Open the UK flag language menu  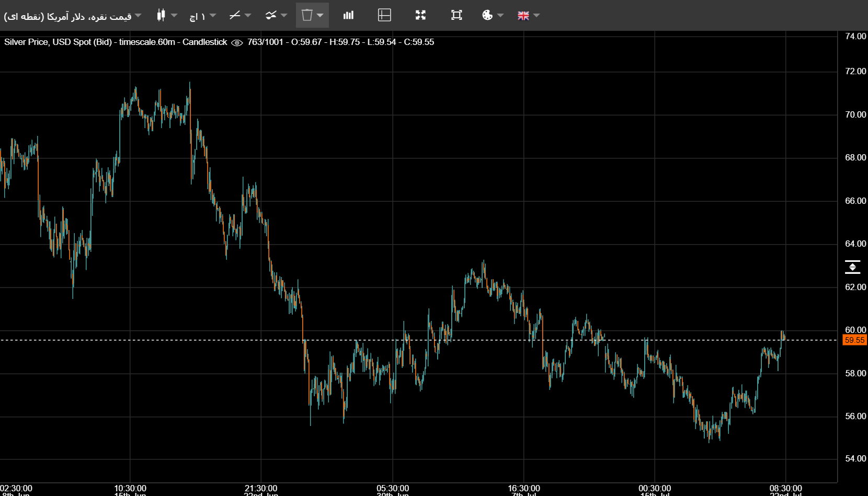coord(523,16)
